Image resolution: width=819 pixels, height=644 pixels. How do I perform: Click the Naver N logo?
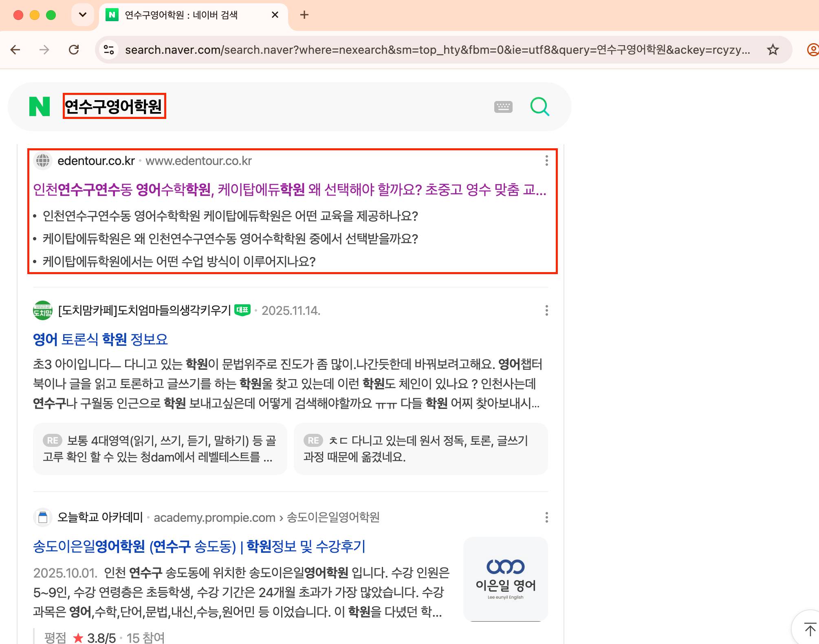click(x=40, y=106)
